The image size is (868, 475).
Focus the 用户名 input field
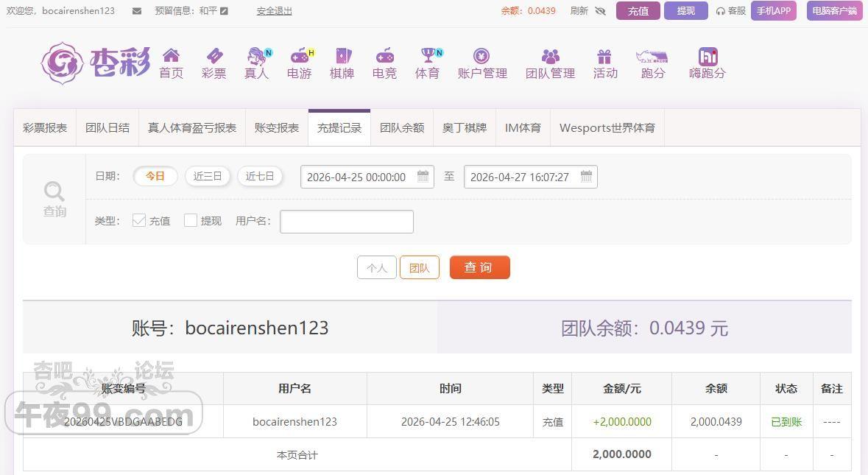coord(347,222)
